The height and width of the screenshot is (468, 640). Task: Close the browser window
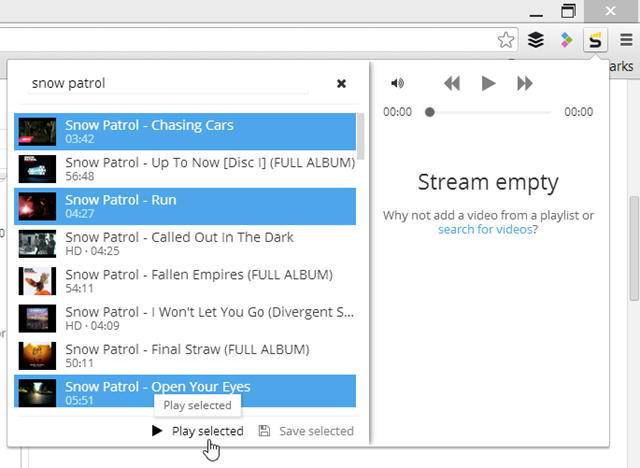pyautogui.click(x=611, y=11)
